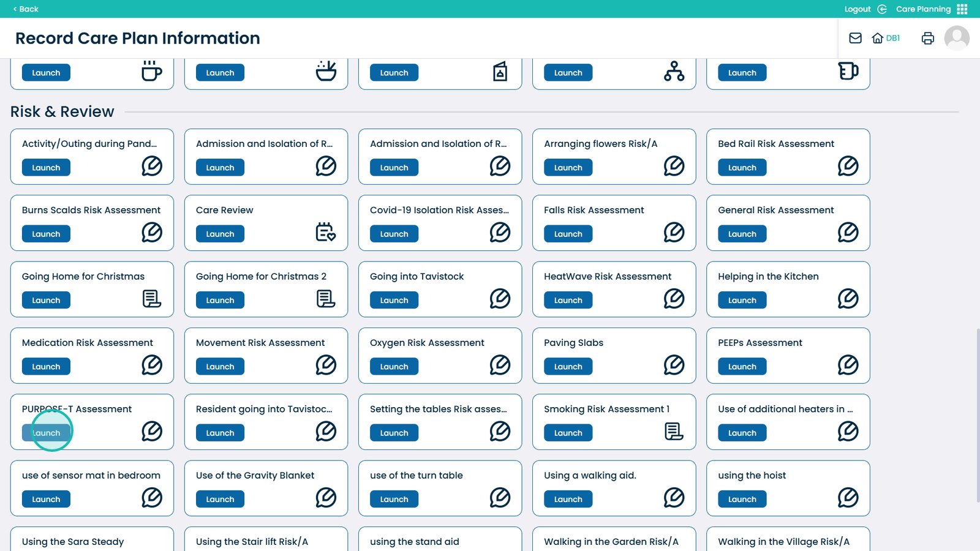Go back using the Back link
The width and height of the screenshot is (980, 551).
click(x=26, y=9)
